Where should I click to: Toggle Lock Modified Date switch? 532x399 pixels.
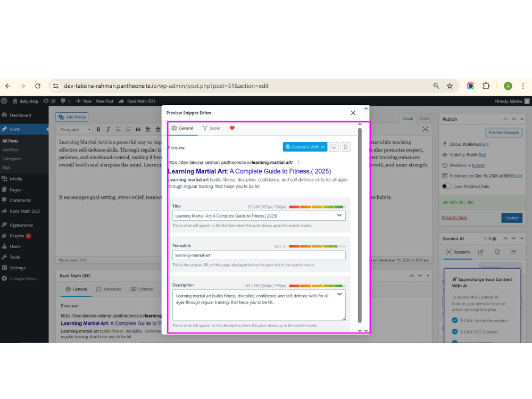tap(447, 186)
